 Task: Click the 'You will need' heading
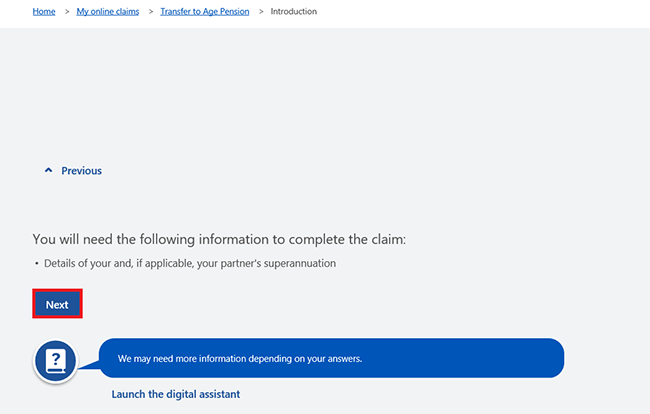pyautogui.click(x=219, y=239)
